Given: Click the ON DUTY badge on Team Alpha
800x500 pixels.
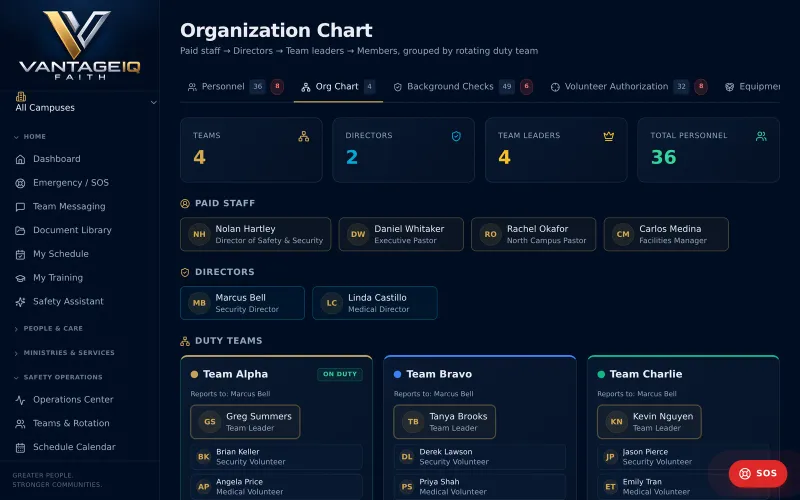Looking at the screenshot, I should pyautogui.click(x=340, y=374).
